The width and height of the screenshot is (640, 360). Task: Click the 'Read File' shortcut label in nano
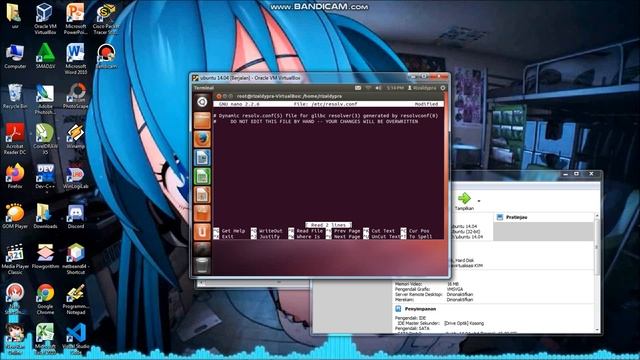coord(309,231)
